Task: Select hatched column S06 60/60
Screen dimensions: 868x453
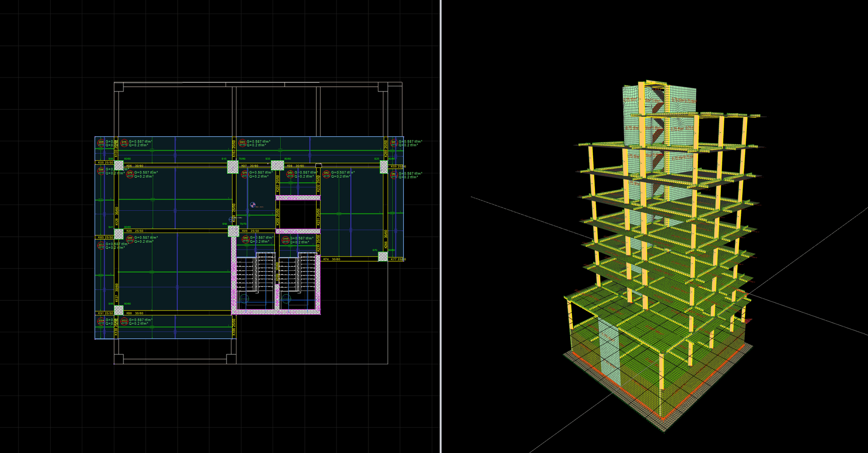Action: 119,166
